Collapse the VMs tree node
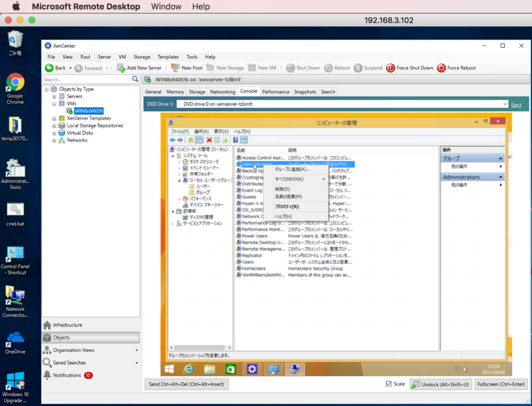Image resolution: width=532 pixels, height=406 pixels. (54, 104)
